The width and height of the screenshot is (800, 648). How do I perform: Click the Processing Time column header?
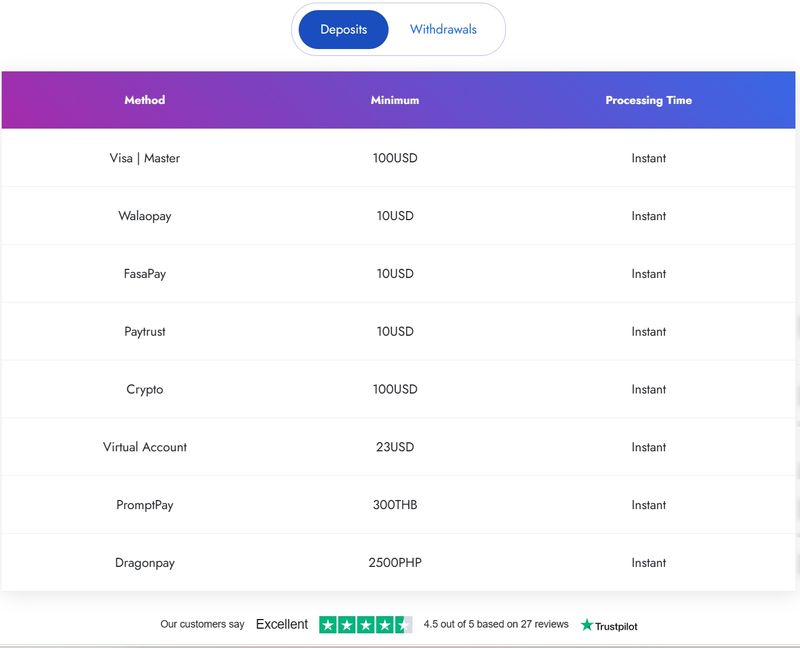click(x=648, y=100)
